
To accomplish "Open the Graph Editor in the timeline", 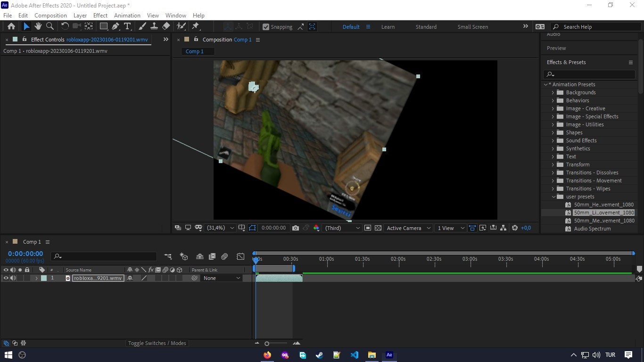I will coord(240,256).
